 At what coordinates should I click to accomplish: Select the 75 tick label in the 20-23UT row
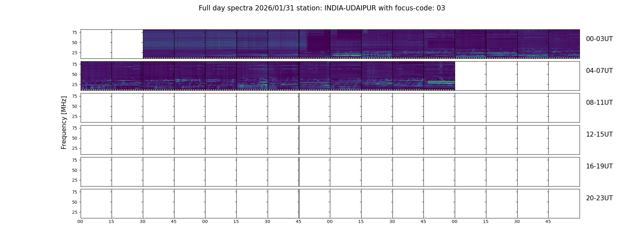click(x=75, y=192)
